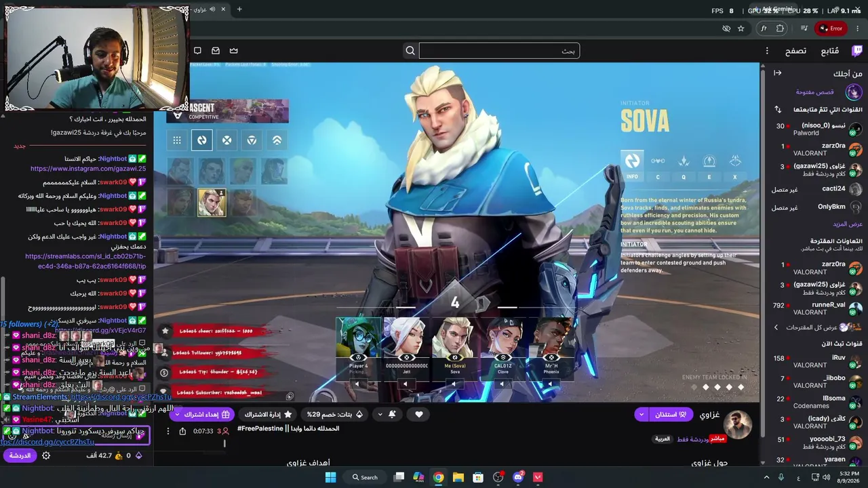Open stream more options dots below player

tap(167, 431)
